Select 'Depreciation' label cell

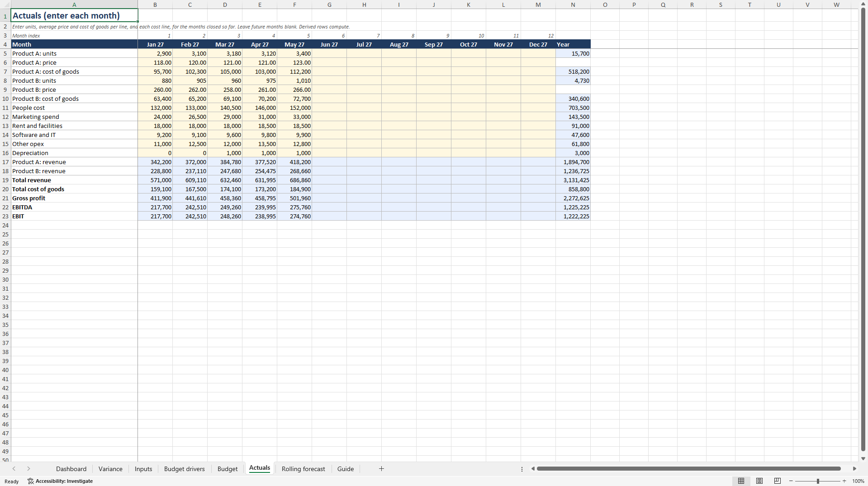74,153
